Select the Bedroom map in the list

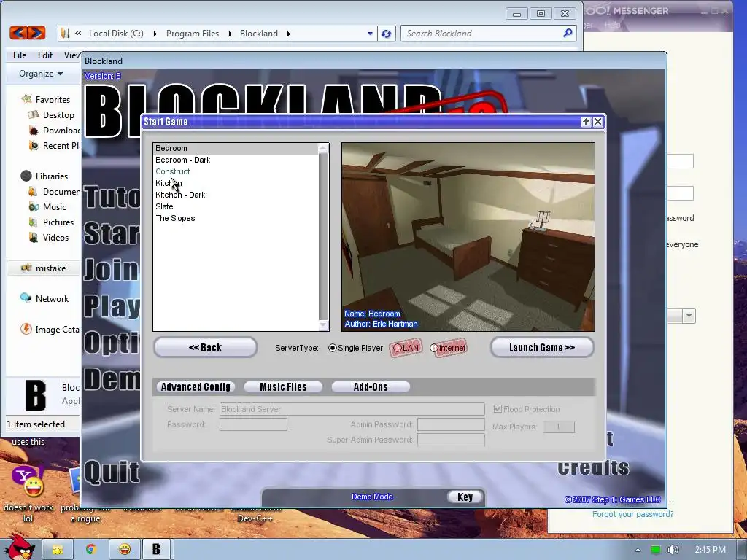click(236, 148)
